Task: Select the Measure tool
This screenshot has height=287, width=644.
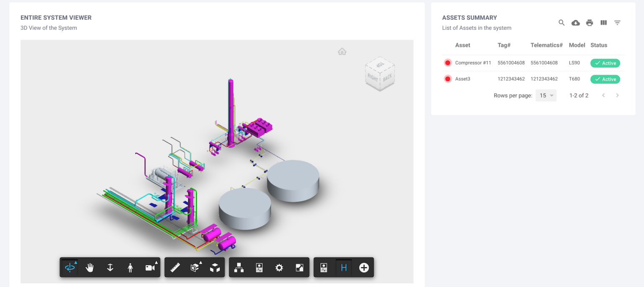Action: [175, 267]
